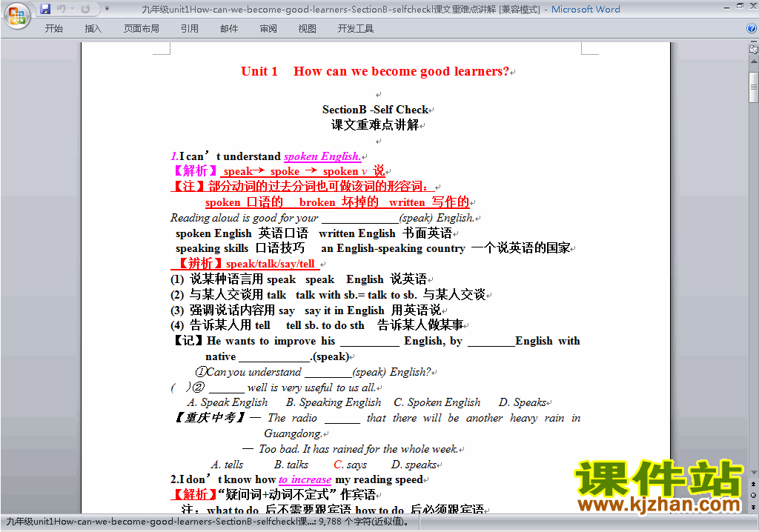Click the '【辨析】speak/talk/say/tell' heading

[245, 264]
